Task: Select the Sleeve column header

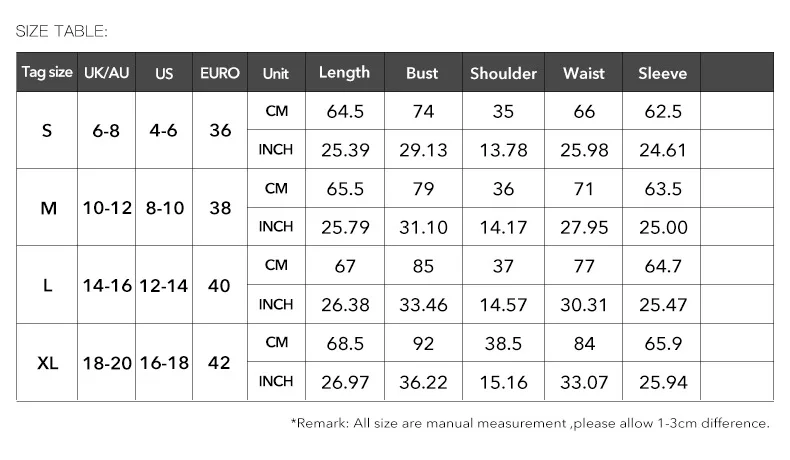Action: [663, 74]
